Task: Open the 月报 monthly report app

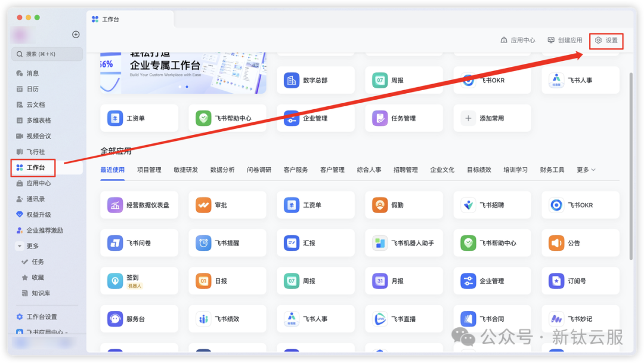Action: (404, 281)
